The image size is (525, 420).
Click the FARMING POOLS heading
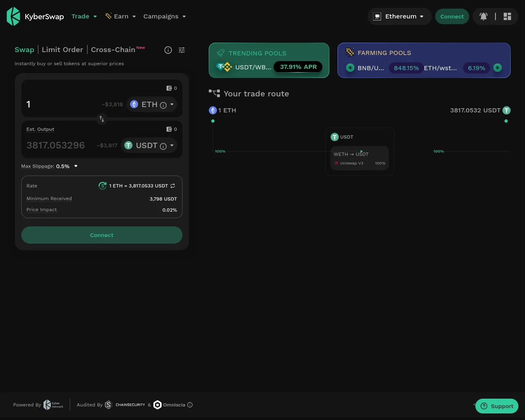pyautogui.click(x=384, y=53)
